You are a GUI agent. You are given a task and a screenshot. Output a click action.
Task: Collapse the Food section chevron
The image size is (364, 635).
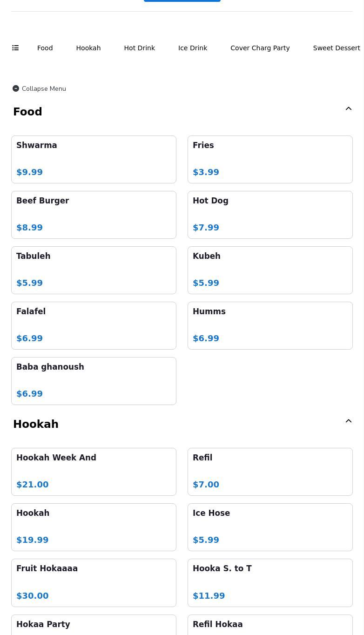coord(349,108)
